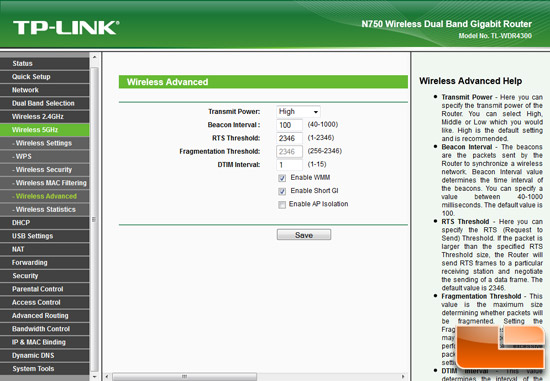Screen dimensions: 550x381
Task: Check the Enable AP Isolation checkbox
Action: click(x=282, y=205)
